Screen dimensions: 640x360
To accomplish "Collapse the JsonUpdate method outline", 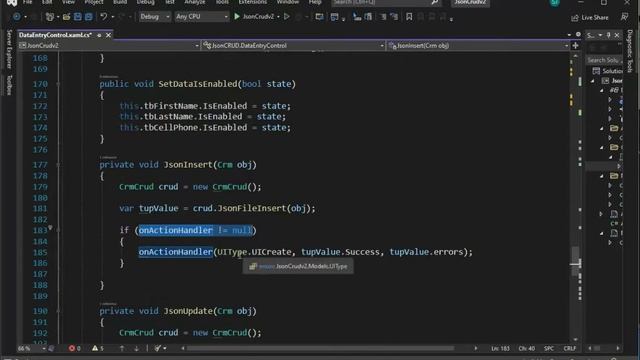I will coord(58,311).
